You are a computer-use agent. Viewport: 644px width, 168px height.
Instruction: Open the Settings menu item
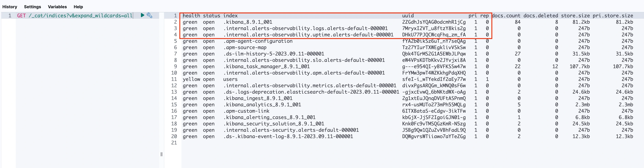coord(32,7)
